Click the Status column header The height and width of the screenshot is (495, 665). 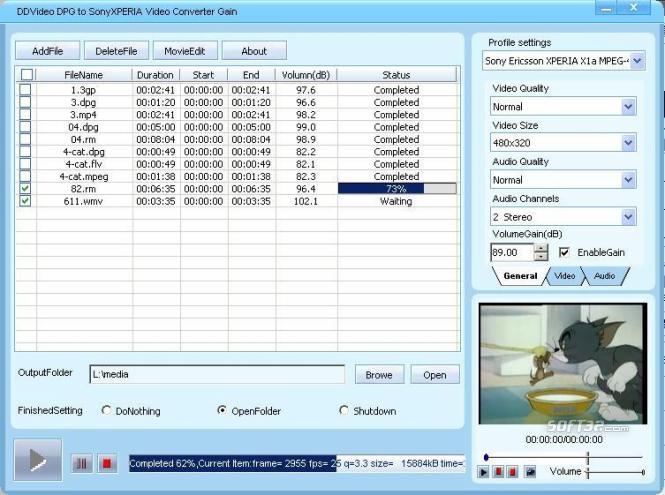[x=396, y=75]
